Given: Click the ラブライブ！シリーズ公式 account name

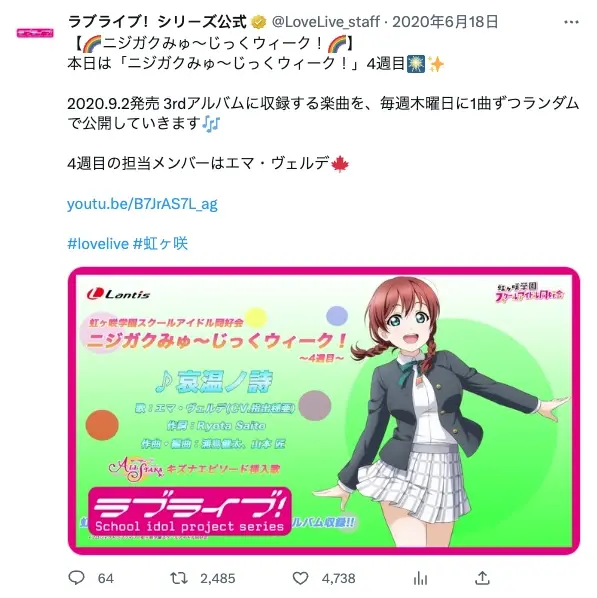Looking at the screenshot, I should (x=157, y=22).
